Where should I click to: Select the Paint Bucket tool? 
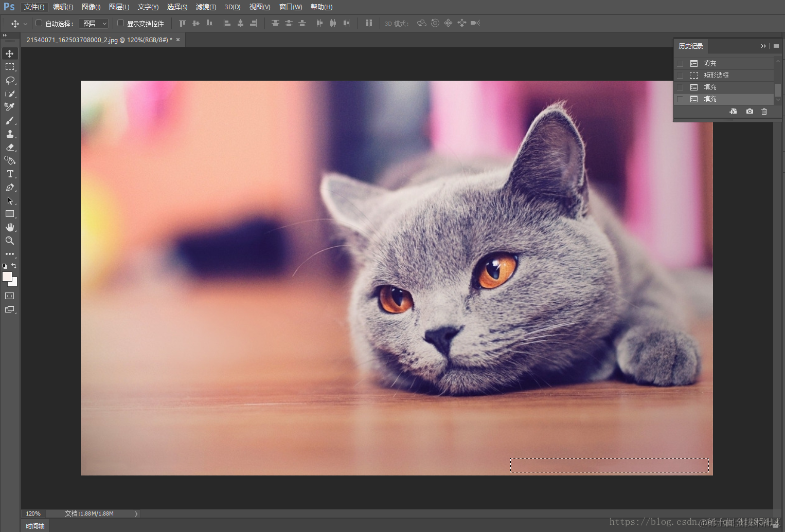tap(10, 160)
